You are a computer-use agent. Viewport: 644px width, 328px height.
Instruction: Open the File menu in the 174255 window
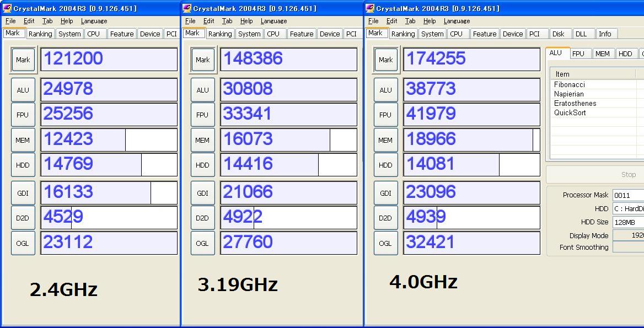pyautogui.click(x=373, y=21)
